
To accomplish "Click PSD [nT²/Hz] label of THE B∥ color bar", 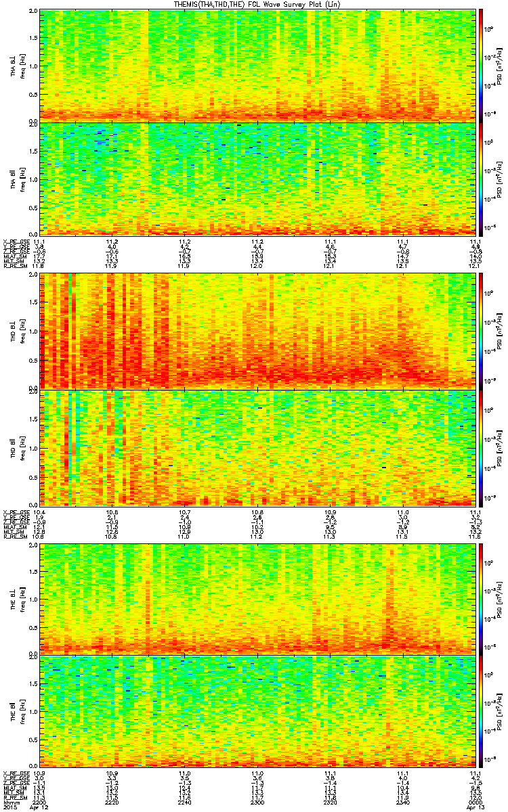I will pos(500,713).
